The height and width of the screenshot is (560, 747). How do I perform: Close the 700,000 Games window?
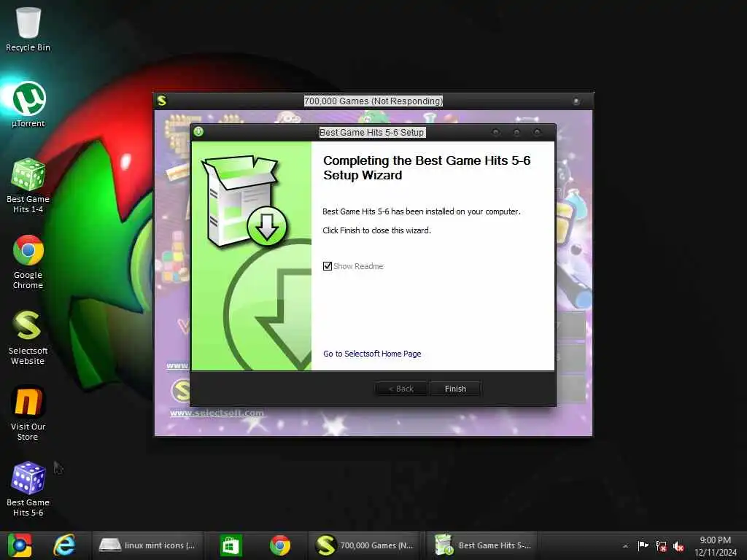tap(576, 101)
